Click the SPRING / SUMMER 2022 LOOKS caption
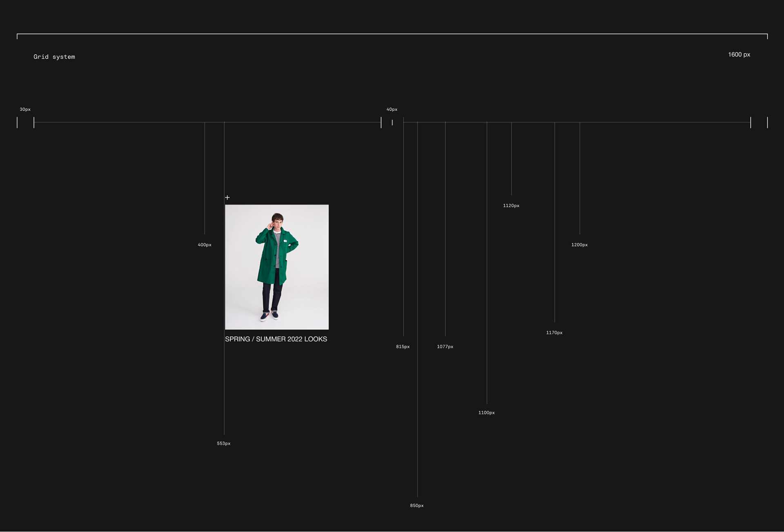The height and width of the screenshot is (532, 784). click(276, 339)
